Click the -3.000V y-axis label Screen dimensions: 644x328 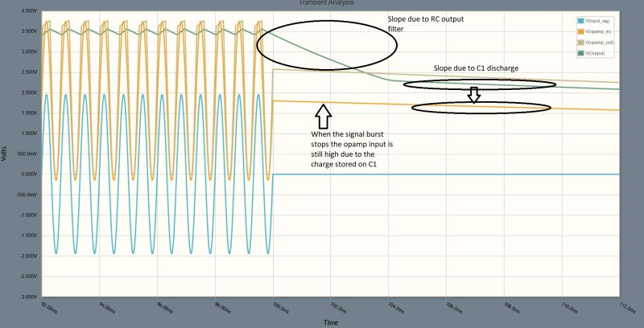point(29,297)
